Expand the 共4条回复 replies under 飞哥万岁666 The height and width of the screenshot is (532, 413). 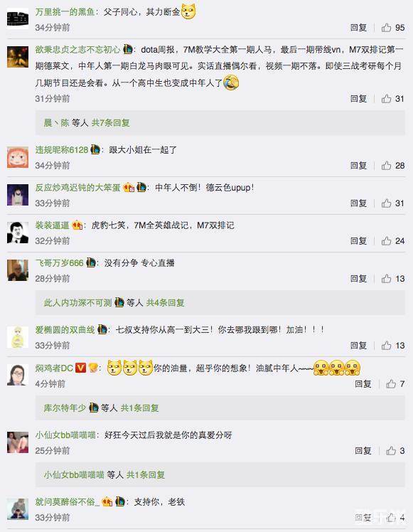point(165,303)
